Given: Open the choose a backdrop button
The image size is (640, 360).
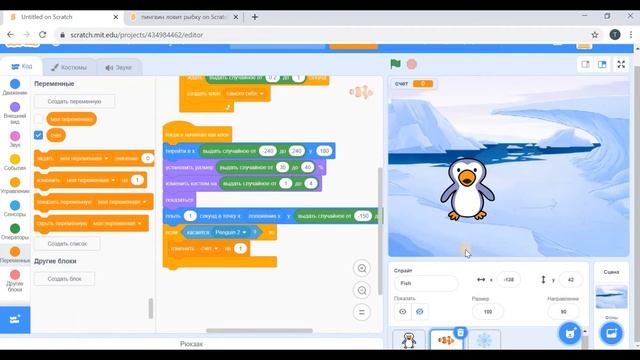Looking at the screenshot, I should click(611, 333).
